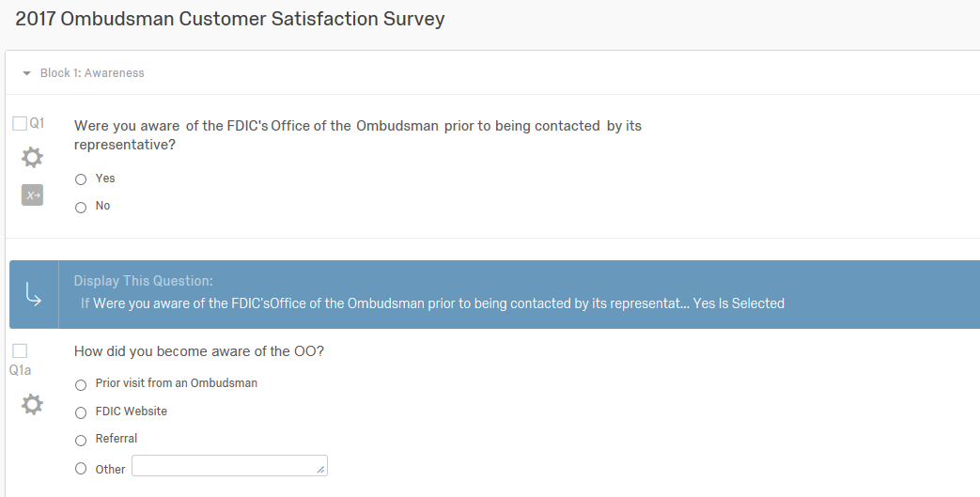Choose Prior visit from an Ombudsman option
This screenshot has height=497, width=980.
[x=81, y=384]
